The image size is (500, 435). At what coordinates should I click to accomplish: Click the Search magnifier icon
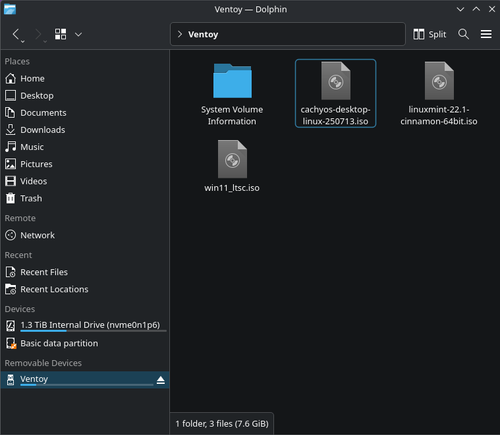[x=463, y=34]
